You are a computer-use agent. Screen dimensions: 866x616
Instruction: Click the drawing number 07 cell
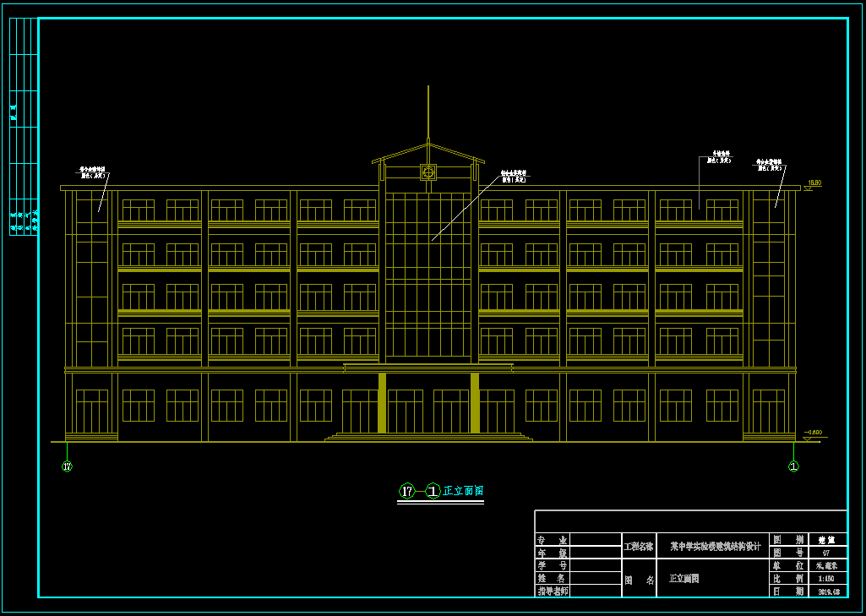click(x=825, y=553)
